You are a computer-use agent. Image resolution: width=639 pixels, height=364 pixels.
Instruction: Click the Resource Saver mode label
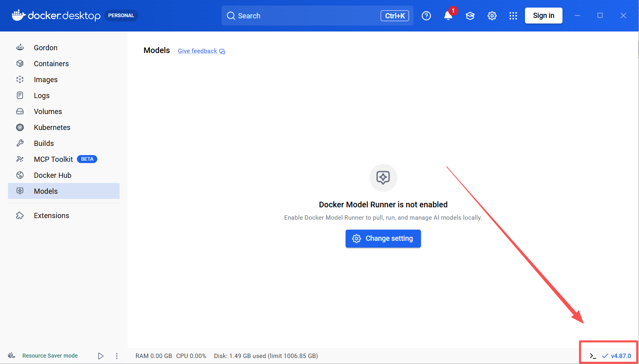point(50,356)
